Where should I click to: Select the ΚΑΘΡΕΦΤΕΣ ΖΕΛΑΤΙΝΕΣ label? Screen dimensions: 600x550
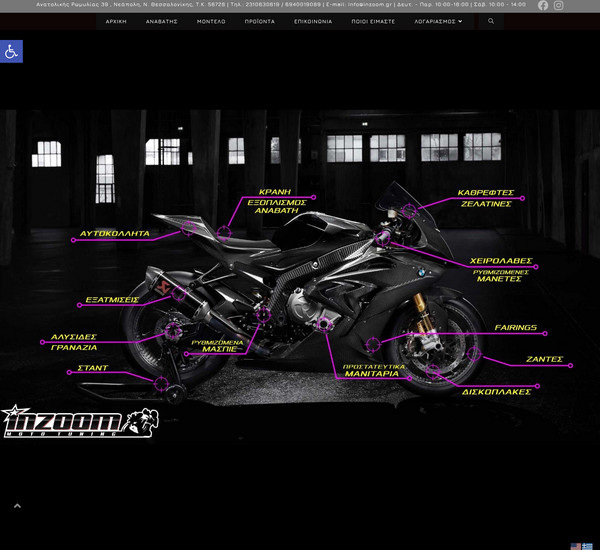click(486, 198)
